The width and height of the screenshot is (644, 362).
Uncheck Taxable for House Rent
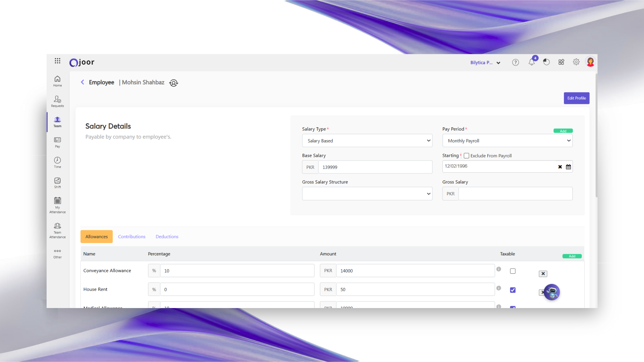pos(513,290)
